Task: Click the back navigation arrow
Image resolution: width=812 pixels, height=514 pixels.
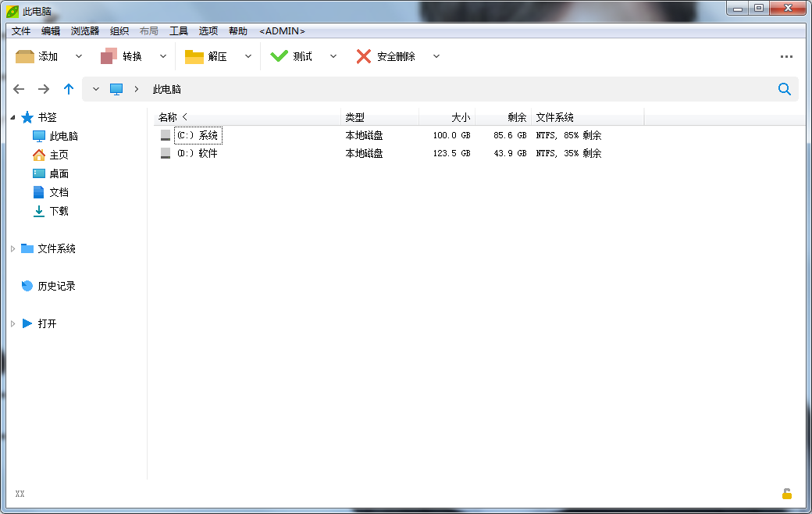Action: [x=19, y=89]
